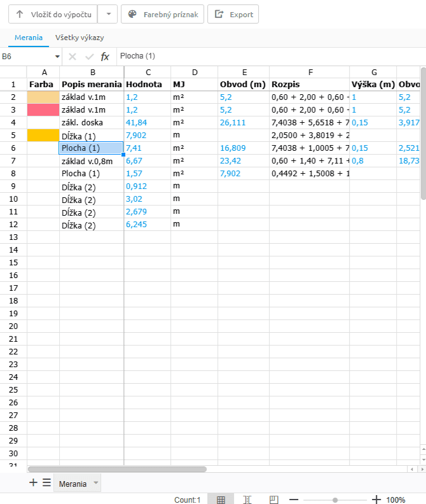
Task: Zoom in using the plus icon
Action: [x=376, y=500]
